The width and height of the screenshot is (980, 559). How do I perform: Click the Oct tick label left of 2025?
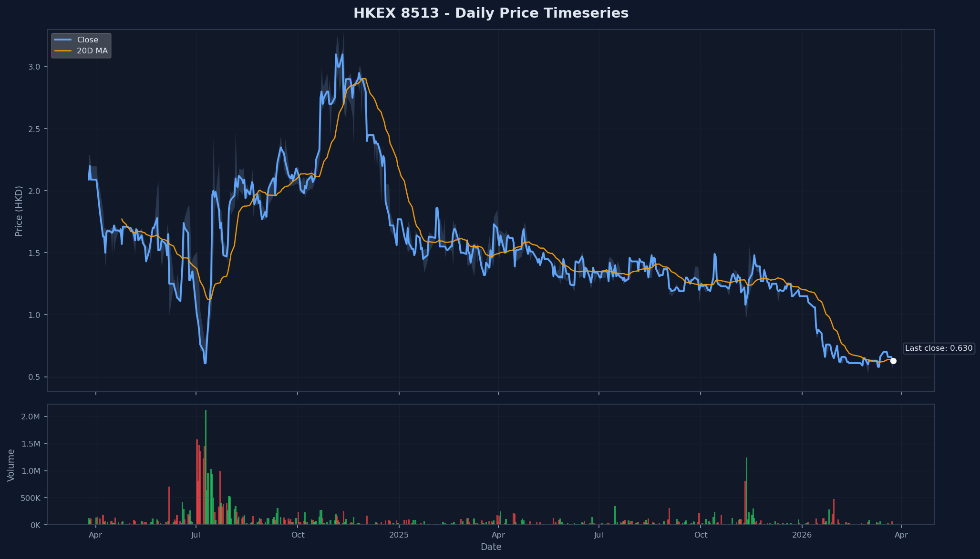[x=298, y=535]
